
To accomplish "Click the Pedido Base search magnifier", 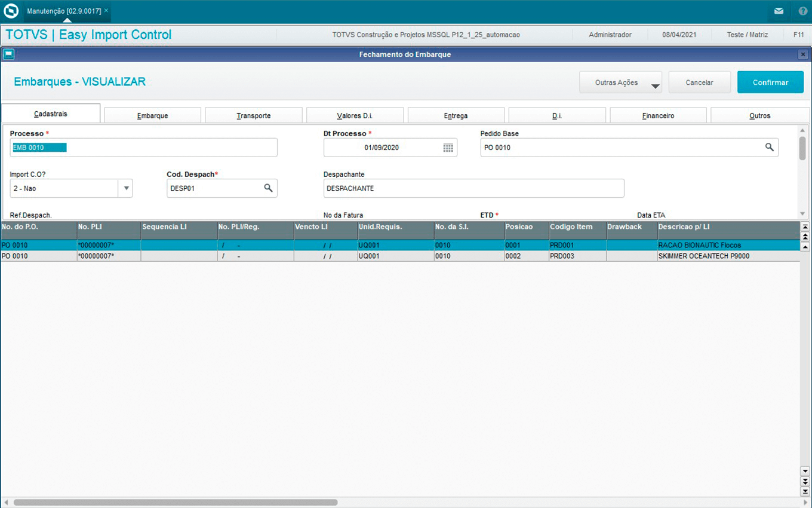I will (770, 147).
